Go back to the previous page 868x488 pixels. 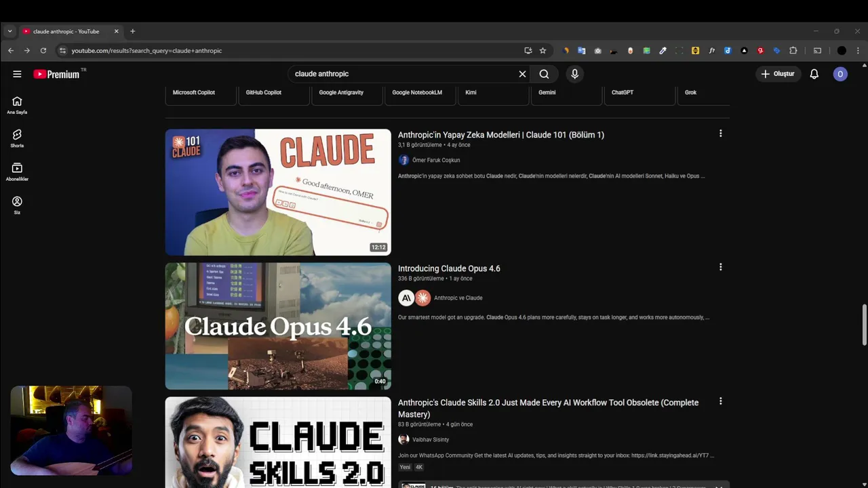point(11,50)
